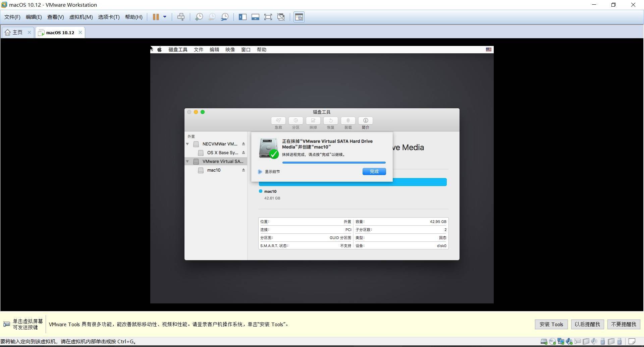Toggle the library sidebar view
Screen dimensions: 644x347
(x=243, y=17)
